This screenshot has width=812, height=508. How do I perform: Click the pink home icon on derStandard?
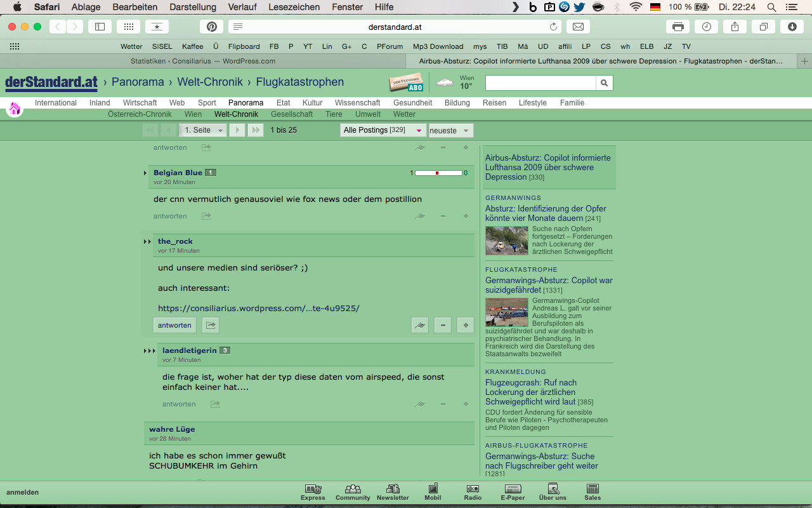pyautogui.click(x=15, y=109)
